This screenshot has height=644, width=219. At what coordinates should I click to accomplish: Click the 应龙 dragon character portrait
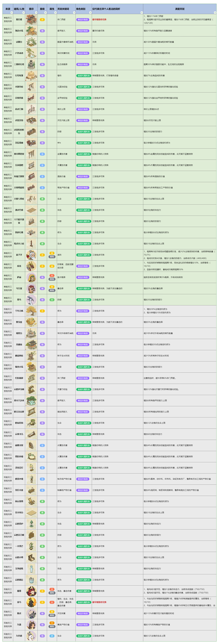pyautogui.click(x=31, y=266)
